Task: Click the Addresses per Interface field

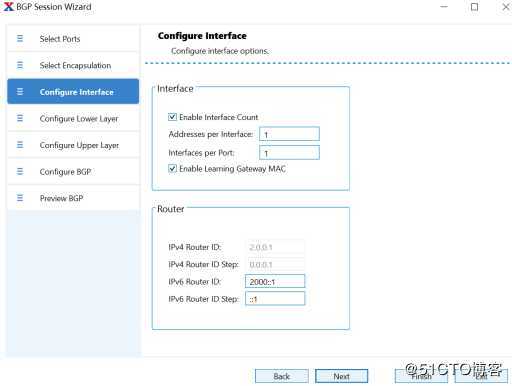Action: point(289,134)
